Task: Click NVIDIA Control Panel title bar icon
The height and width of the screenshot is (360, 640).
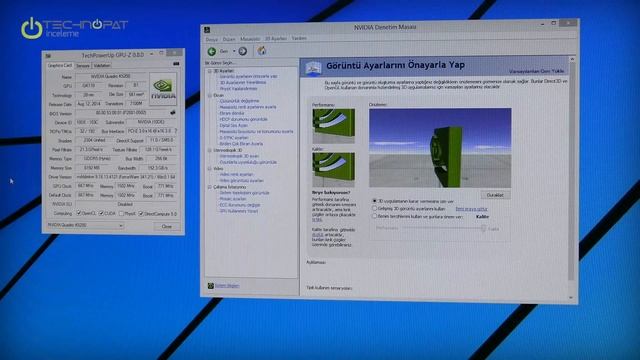Action: [207, 30]
